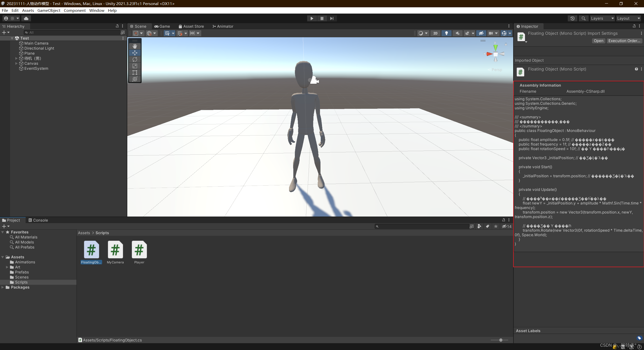
Task: Select the Rotate tool
Action: [x=135, y=59]
